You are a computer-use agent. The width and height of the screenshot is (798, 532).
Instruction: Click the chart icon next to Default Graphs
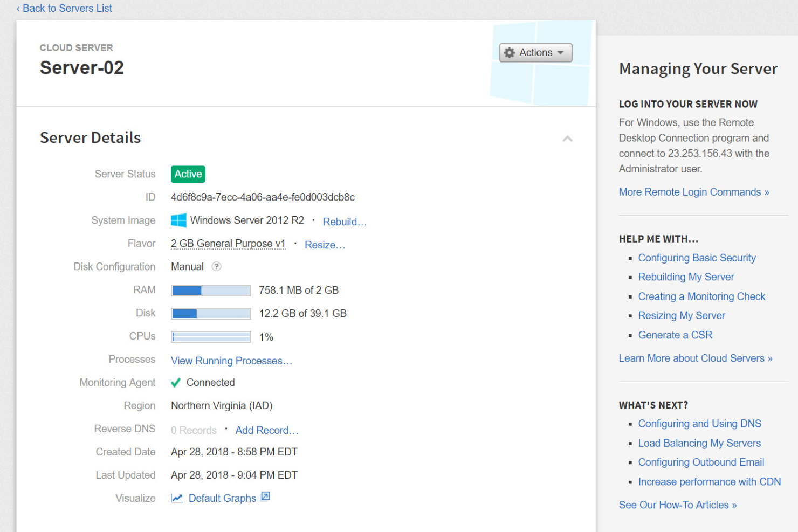[177, 498]
